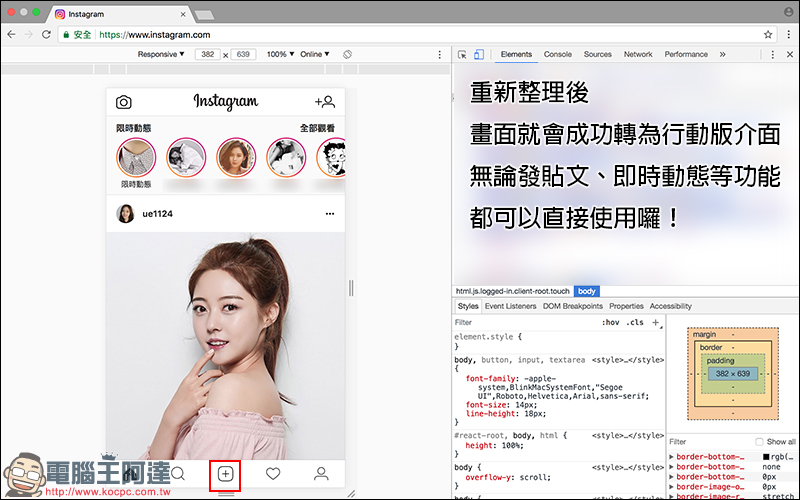800x500 pixels.
Task: Click the height 100% declaration
Action: coord(494,445)
